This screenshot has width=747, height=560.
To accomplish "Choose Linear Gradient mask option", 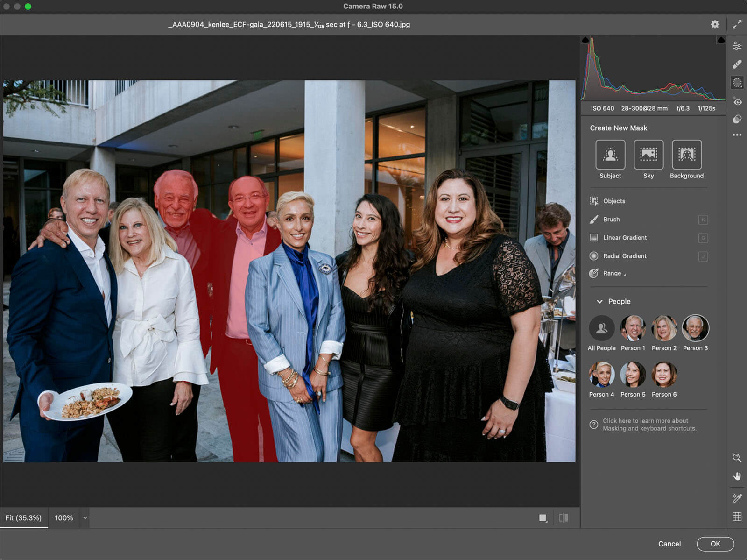I will point(625,238).
